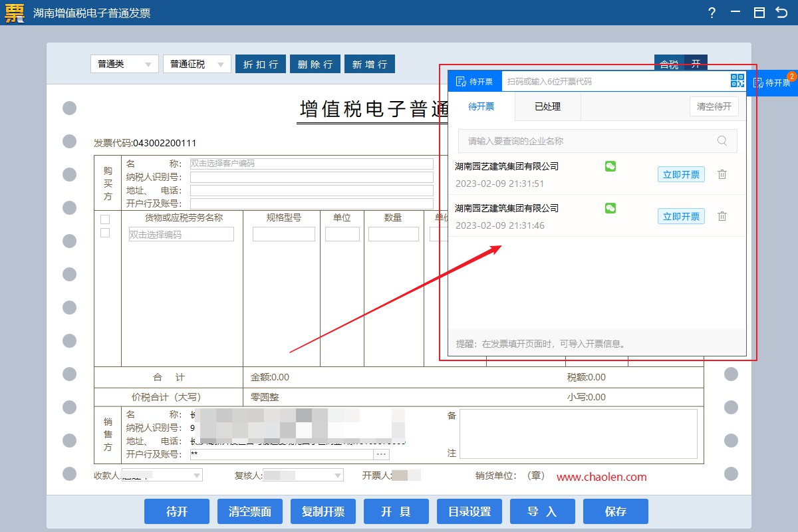Click company name in the 21:31:46 entry
798x532 pixels.
[507, 208]
